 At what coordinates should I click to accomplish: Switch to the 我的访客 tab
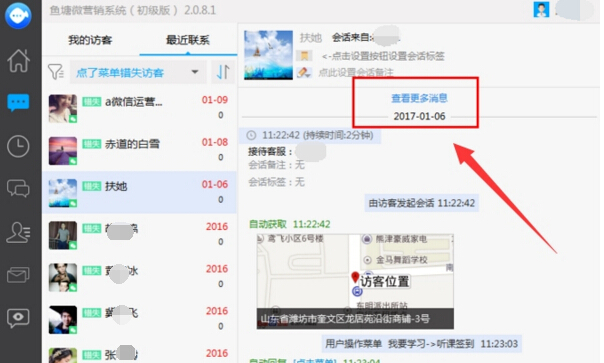pos(90,40)
